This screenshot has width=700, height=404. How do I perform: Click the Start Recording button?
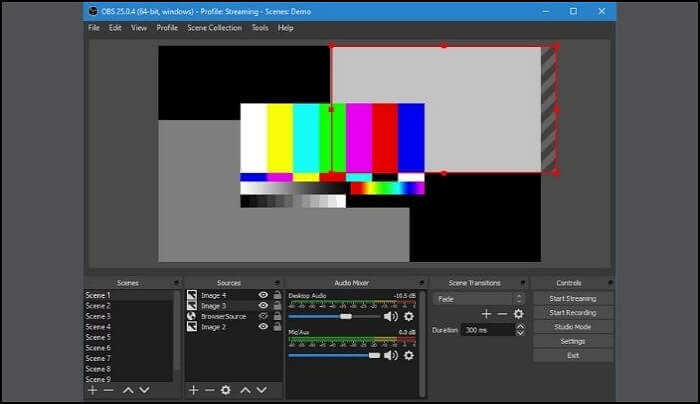coord(572,313)
